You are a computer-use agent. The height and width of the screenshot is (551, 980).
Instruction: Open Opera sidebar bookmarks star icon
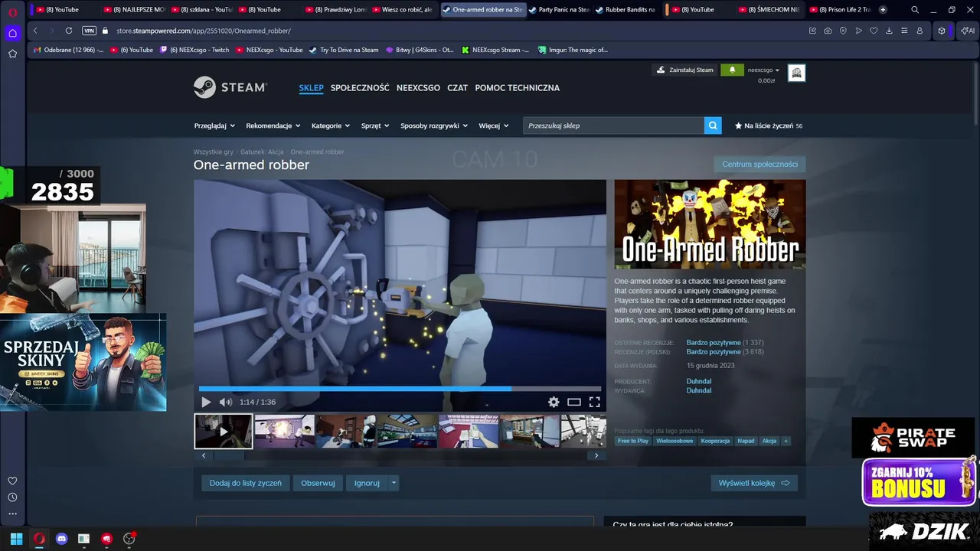pos(12,54)
